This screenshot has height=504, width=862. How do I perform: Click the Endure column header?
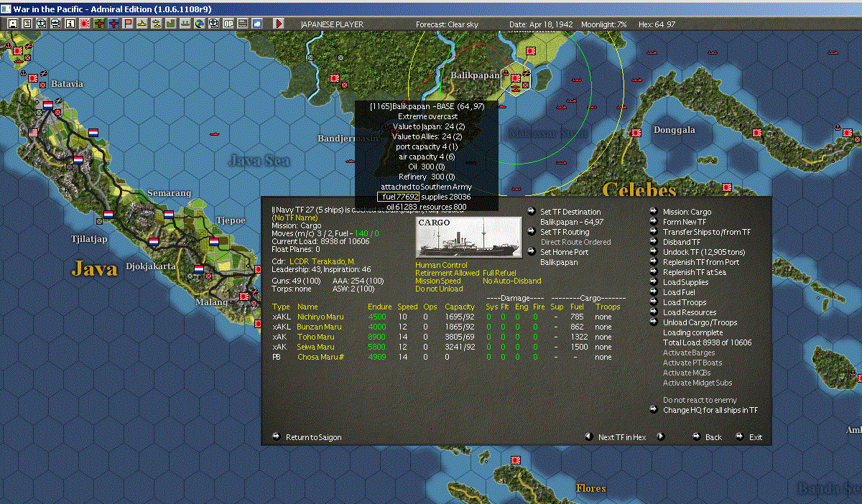click(x=379, y=307)
